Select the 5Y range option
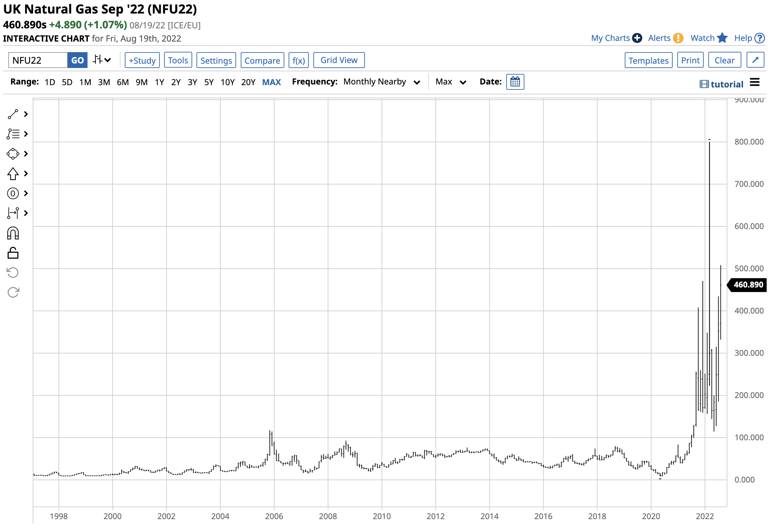 click(209, 83)
